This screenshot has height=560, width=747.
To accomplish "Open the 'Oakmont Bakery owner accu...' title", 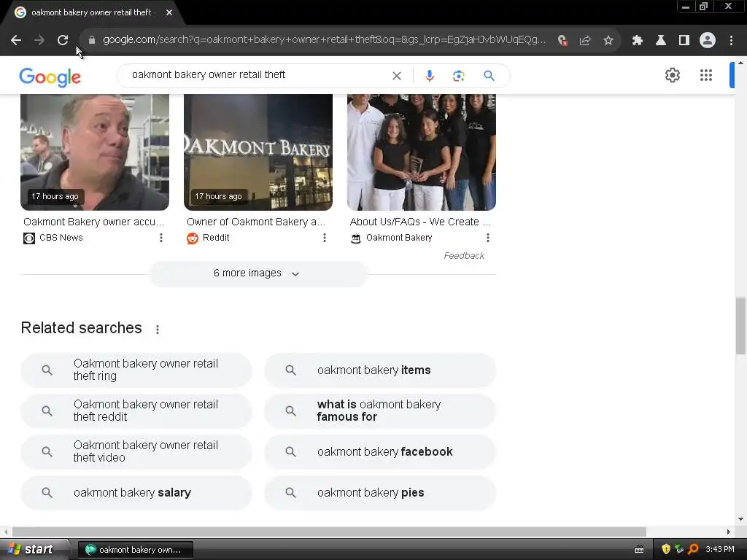I will [x=94, y=222].
